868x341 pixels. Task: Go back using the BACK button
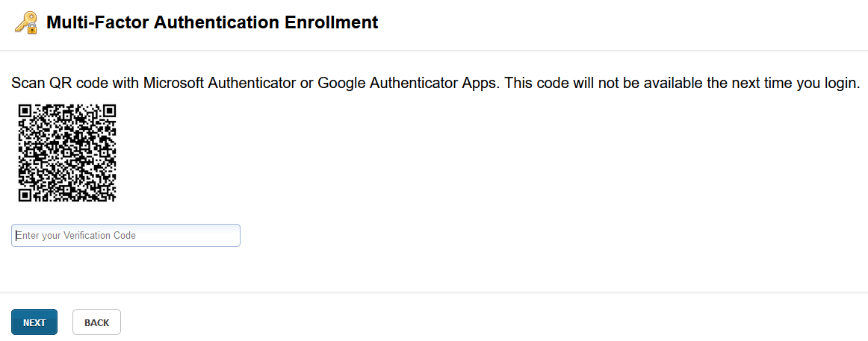point(97,322)
